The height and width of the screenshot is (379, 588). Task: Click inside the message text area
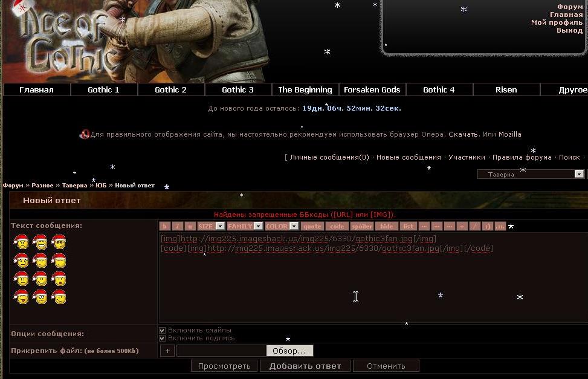373,277
